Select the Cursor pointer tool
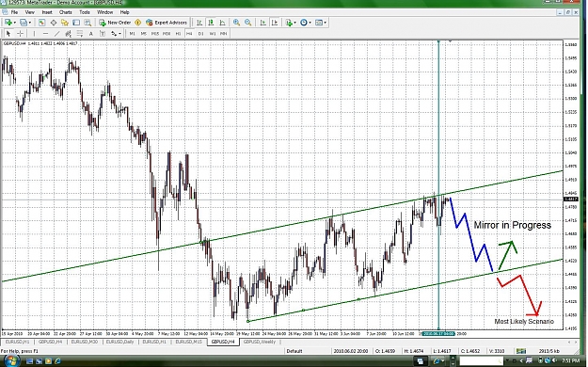This screenshot has width=588, height=367. 8,33
